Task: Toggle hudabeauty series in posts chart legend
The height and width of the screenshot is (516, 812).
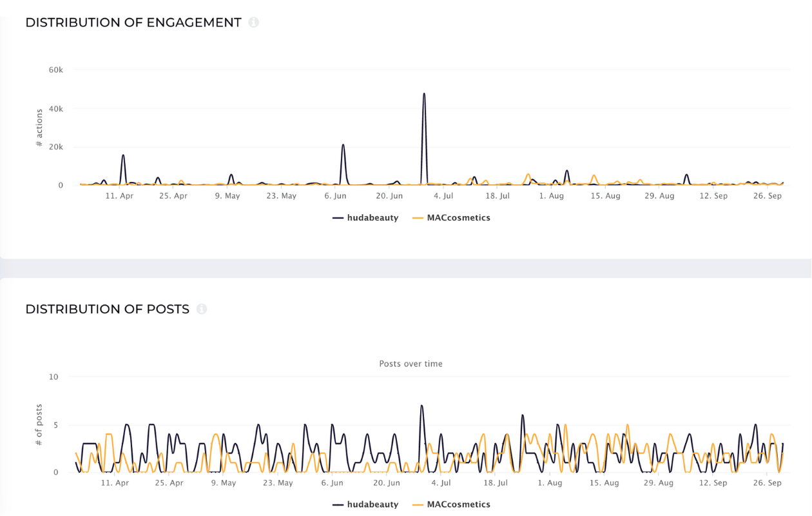Action: [365, 504]
